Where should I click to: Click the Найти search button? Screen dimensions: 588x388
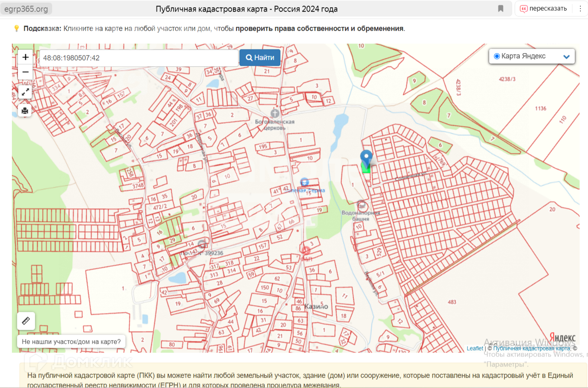click(x=260, y=58)
